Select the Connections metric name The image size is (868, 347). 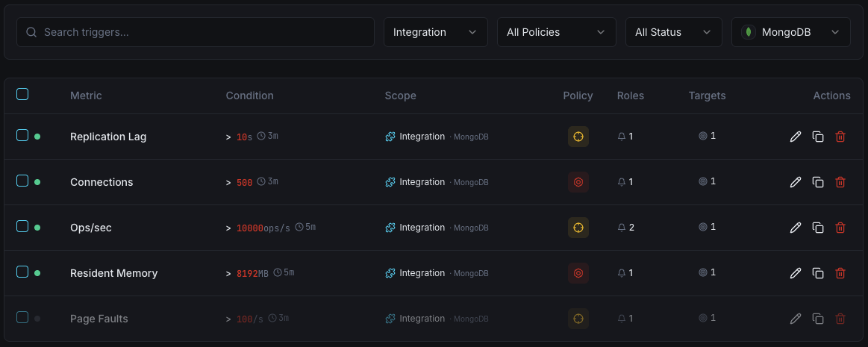click(x=102, y=182)
